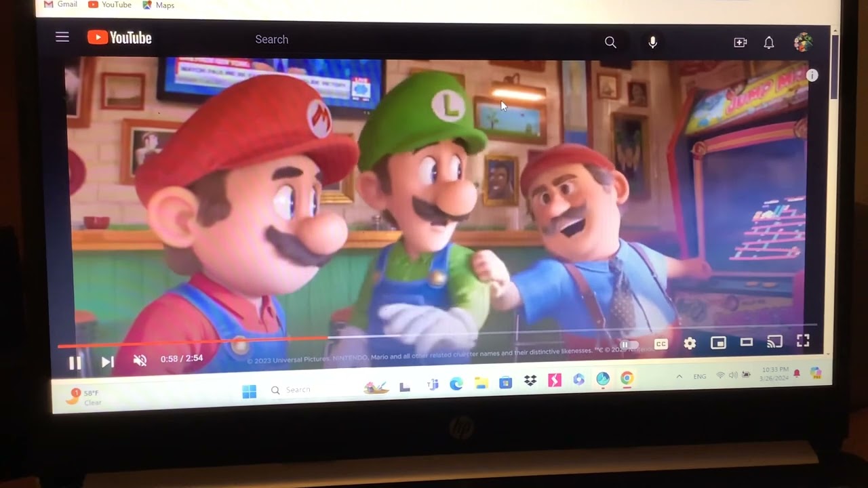Open the gray L-shaped taskbar app
868x488 pixels.
tap(405, 387)
